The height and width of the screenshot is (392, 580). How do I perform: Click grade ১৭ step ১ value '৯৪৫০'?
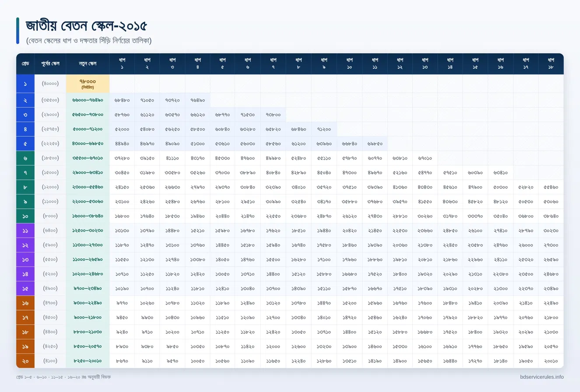122,317
